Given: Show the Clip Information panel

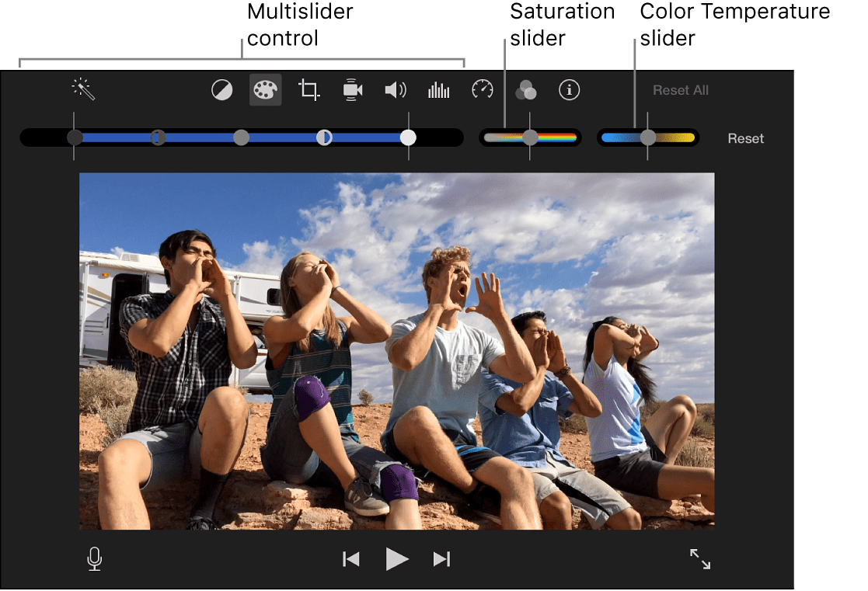Looking at the screenshot, I should pos(569,89).
